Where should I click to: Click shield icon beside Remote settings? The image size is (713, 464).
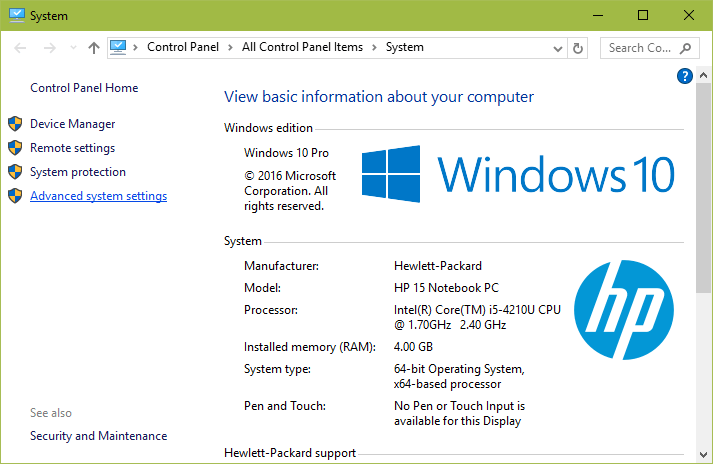click(15, 147)
